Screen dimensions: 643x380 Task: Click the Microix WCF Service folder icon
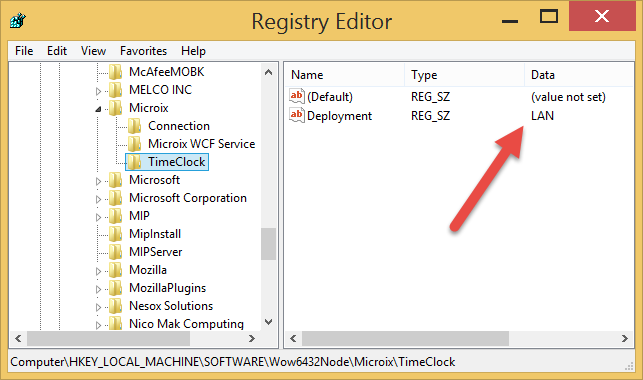click(134, 144)
